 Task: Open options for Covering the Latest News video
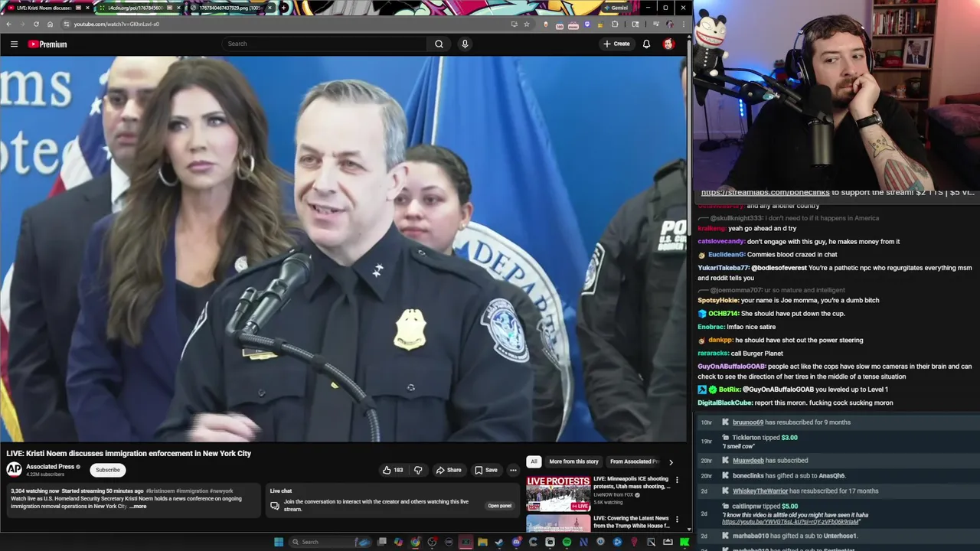point(677,520)
